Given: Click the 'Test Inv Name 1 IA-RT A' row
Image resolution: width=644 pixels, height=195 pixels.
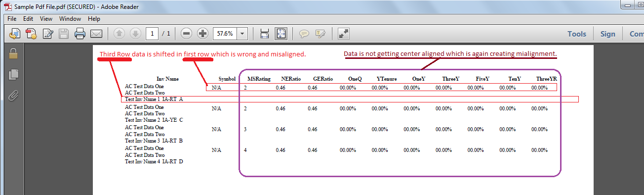Looking at the screenshot, I should 154,99.
